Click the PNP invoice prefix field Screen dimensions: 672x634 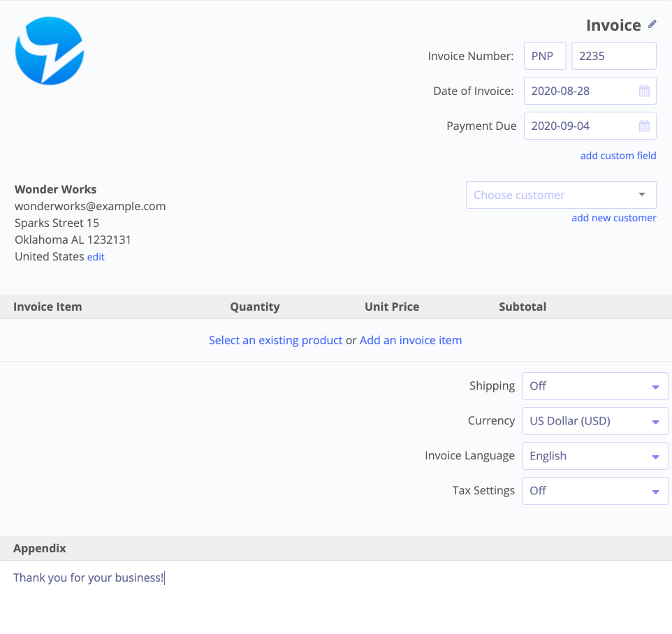click(545, 55)
